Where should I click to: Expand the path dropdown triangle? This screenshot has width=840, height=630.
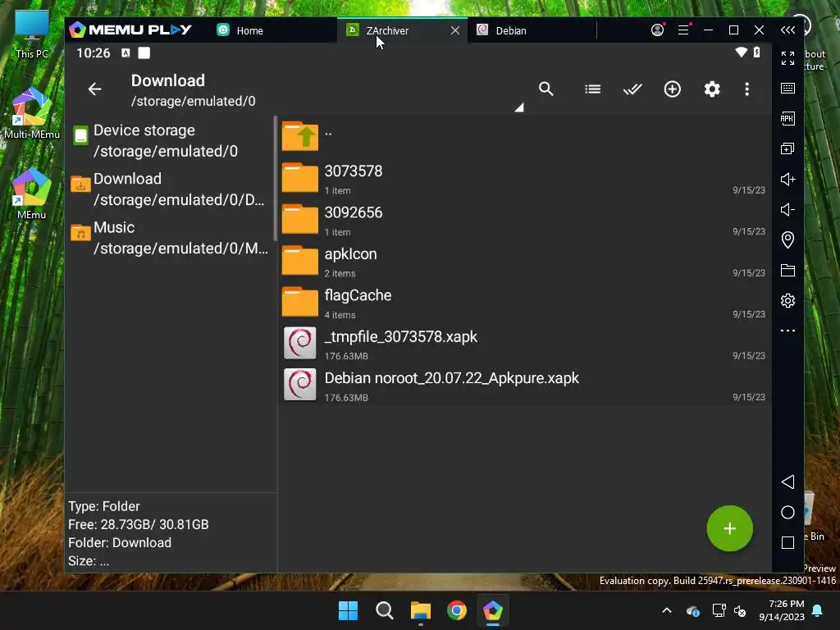[x=518, y=107]
